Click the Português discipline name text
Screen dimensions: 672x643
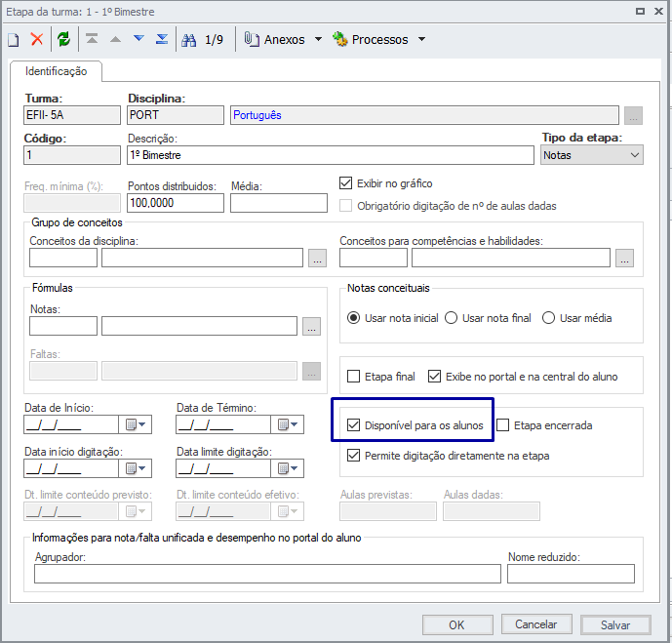click(257, 115)
